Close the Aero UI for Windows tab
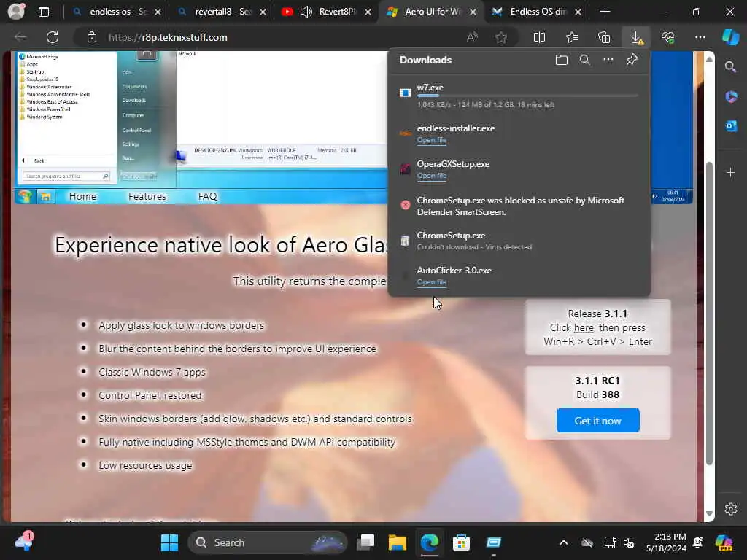 473,12
